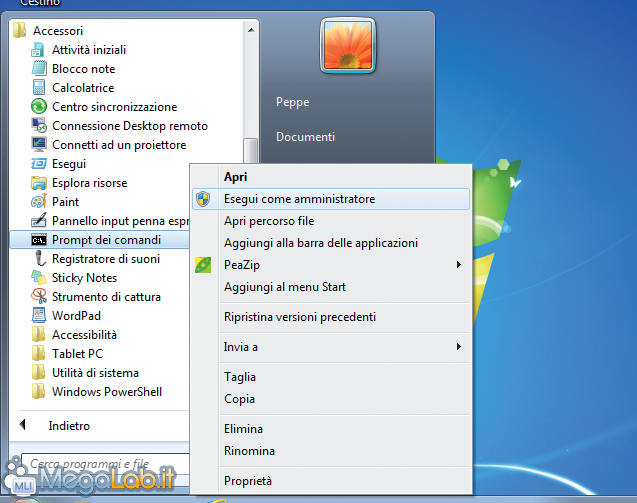Click the Utilità di sistema folder icon
The image size is (637, 503).
click(x=39, y=373)
